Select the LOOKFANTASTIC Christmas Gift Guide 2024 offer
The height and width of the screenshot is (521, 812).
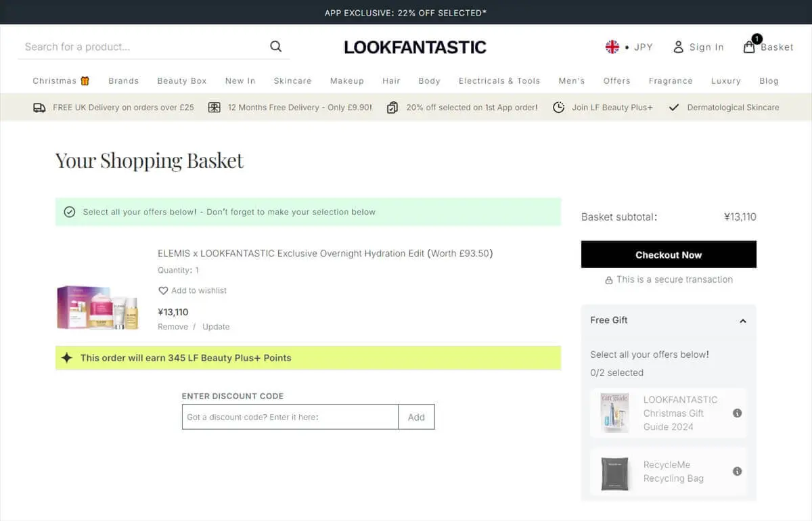click(x=669, y=413)
